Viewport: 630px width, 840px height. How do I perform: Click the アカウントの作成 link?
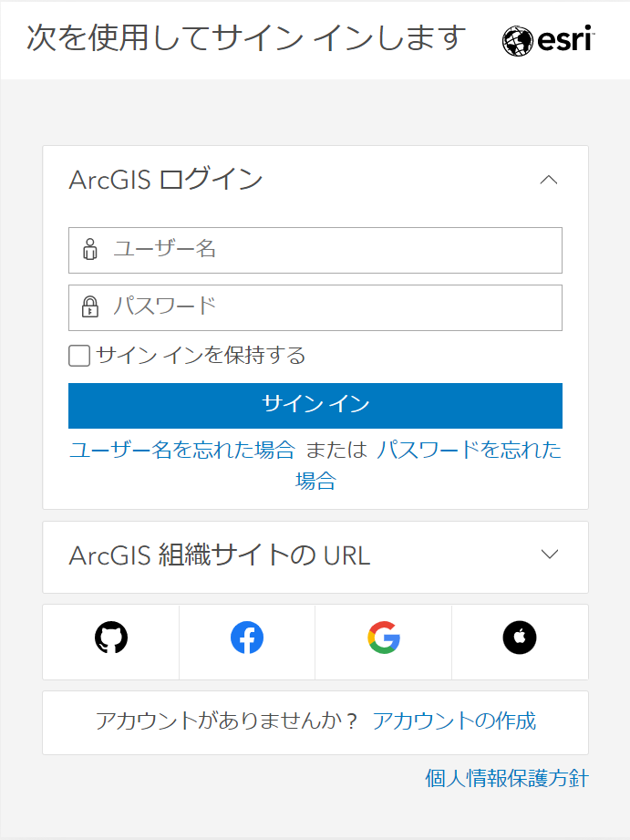(454, 721)
